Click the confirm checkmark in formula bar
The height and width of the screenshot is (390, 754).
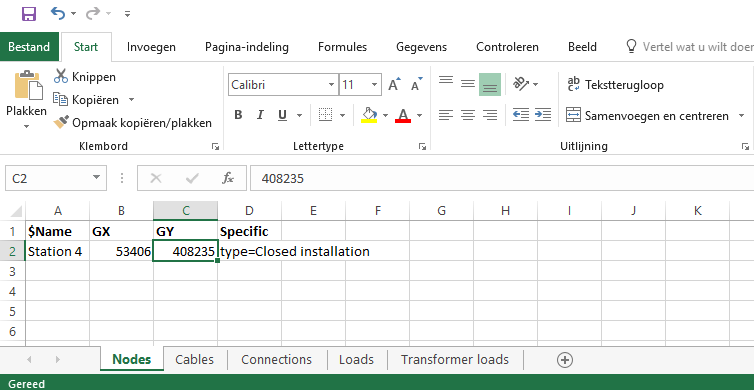click(192, 178)
